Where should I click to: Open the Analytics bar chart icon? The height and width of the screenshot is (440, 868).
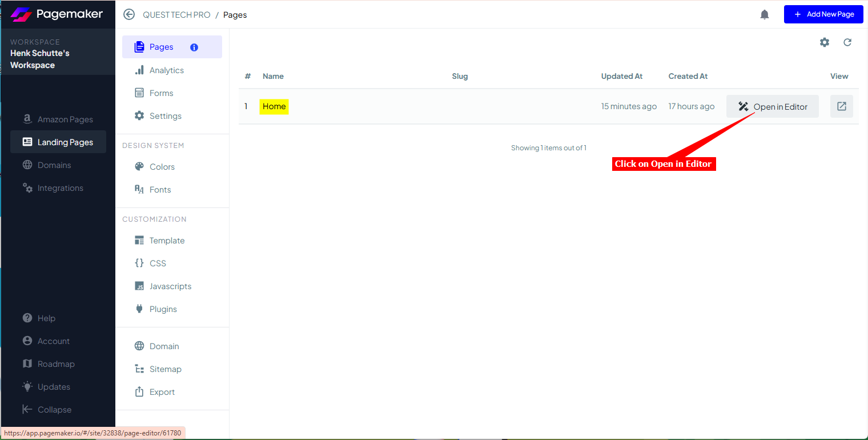coord(139,70)
